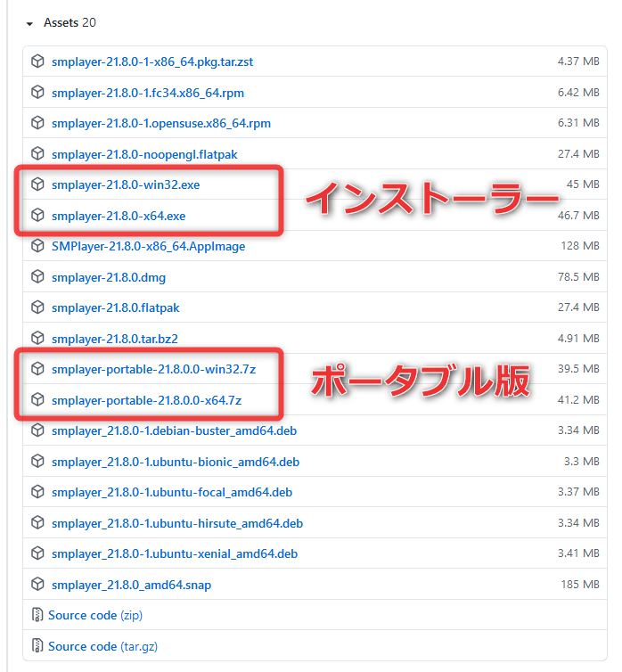Click the 78.5 MB size of dmg file
The width and height of the screenshot is (622, 672).
578,277
